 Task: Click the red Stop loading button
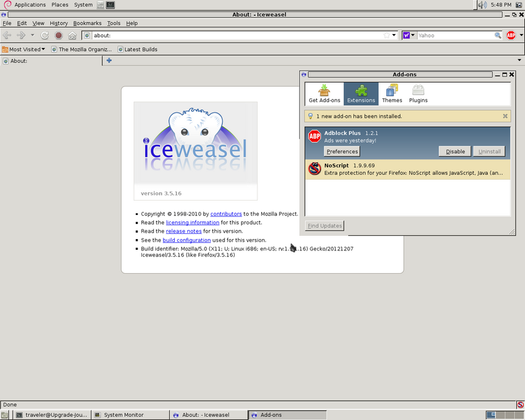pyautogui.click(x=59, y=35)
